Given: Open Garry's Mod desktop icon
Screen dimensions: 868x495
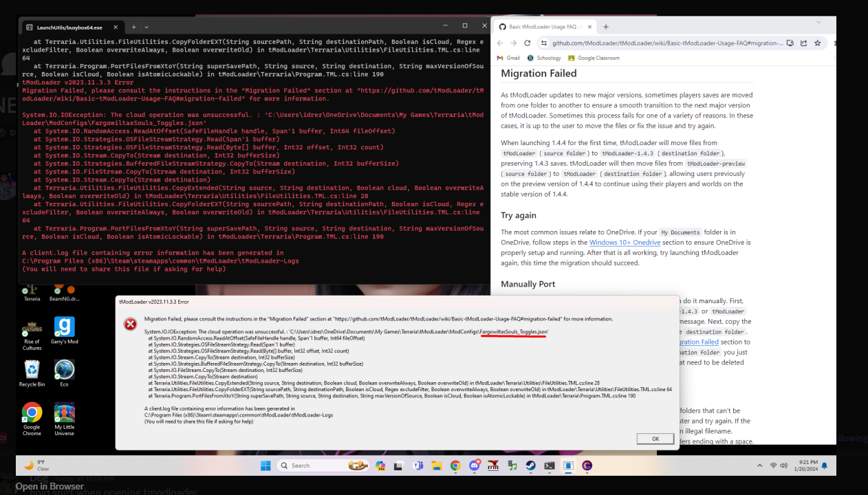Looking at the screenshot, I should tap(64, 330).
